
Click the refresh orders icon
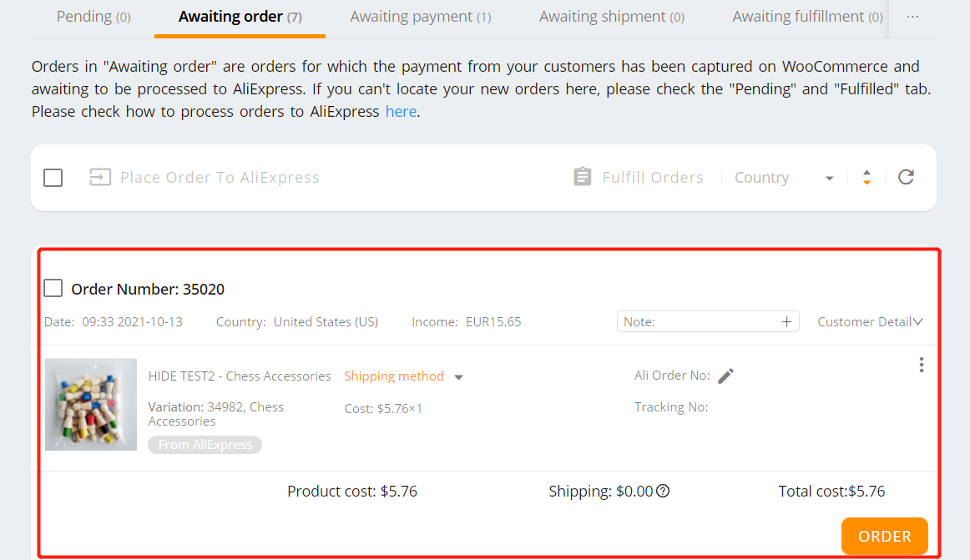907,177
